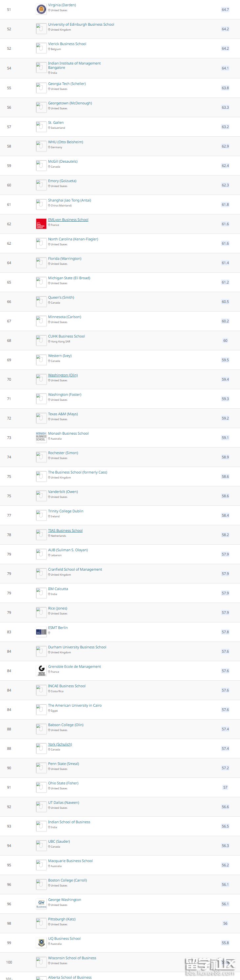Click the score 60 for CUHK Business School

click(x=225, y=340)
